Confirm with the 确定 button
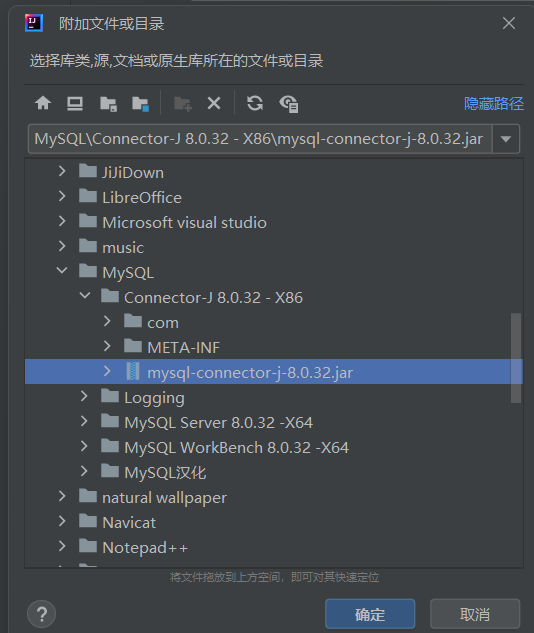The width and height of the screenshot is (534, 633). point(370,614)
